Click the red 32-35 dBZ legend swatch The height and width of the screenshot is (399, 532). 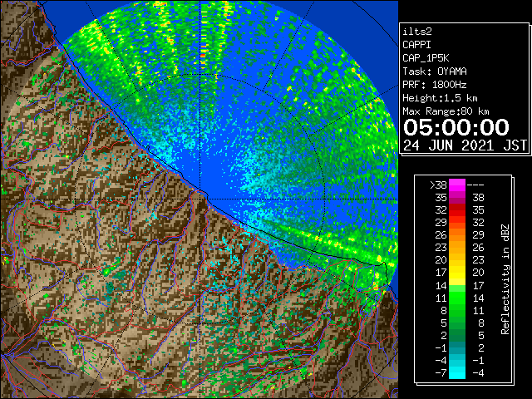457,210
